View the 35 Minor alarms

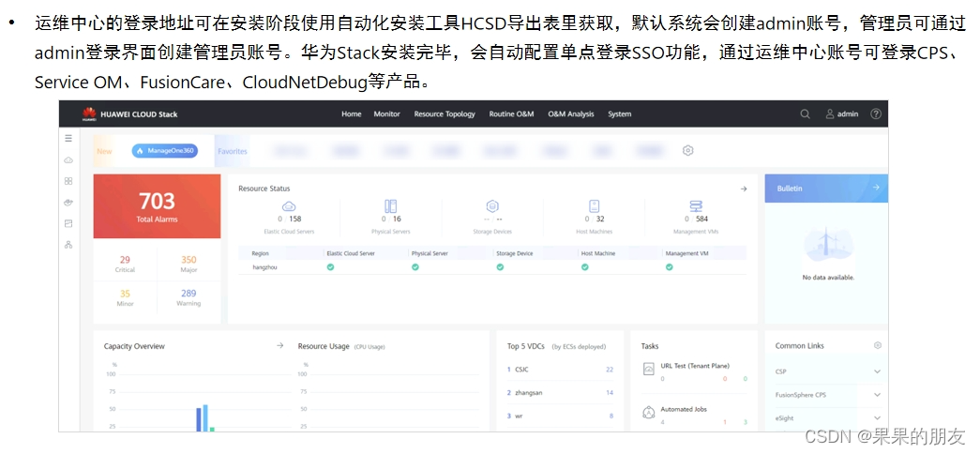[x=125, y=297]
